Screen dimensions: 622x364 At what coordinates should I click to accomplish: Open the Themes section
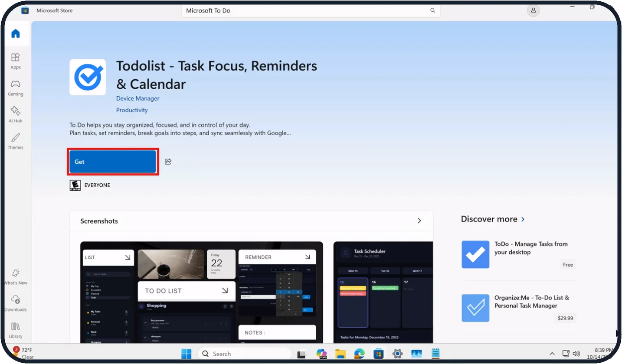(x=16, y=141)
